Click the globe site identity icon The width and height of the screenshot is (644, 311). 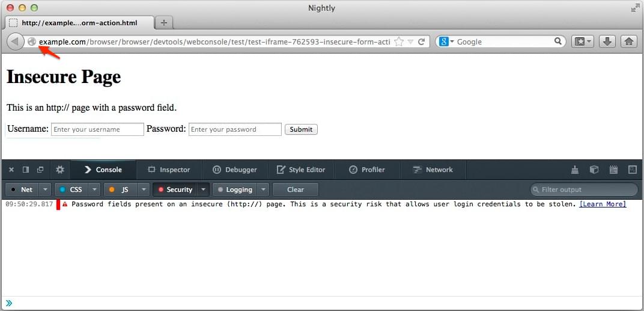[32, 42]
